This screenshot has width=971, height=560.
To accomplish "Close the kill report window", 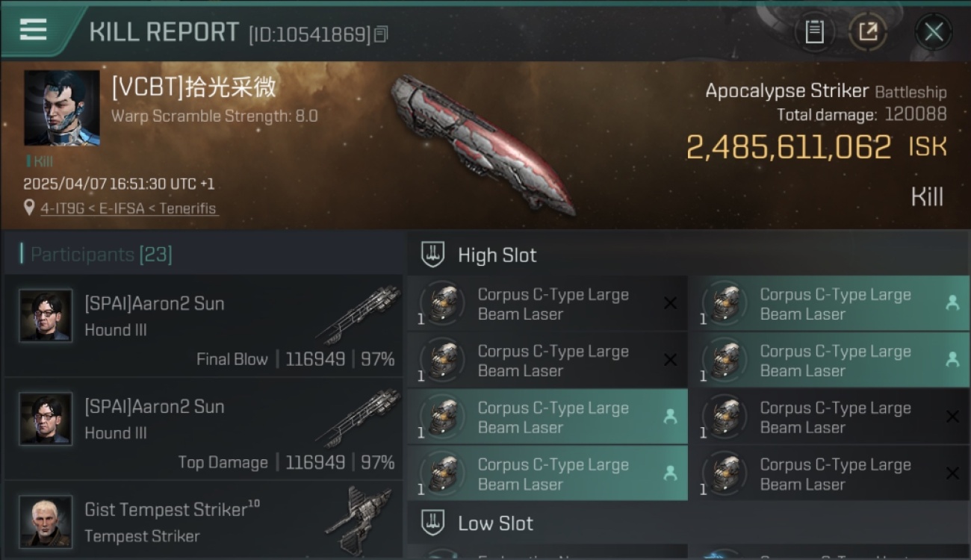I will (933, 32).
